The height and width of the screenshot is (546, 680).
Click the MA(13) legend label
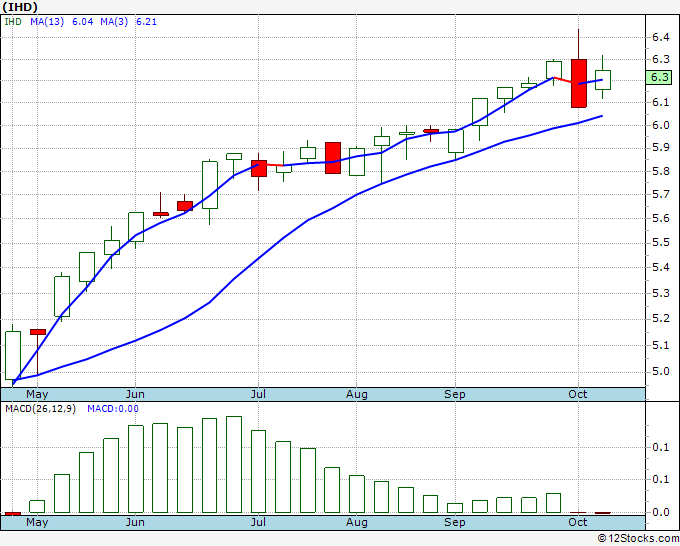click(x=47, y=22)
